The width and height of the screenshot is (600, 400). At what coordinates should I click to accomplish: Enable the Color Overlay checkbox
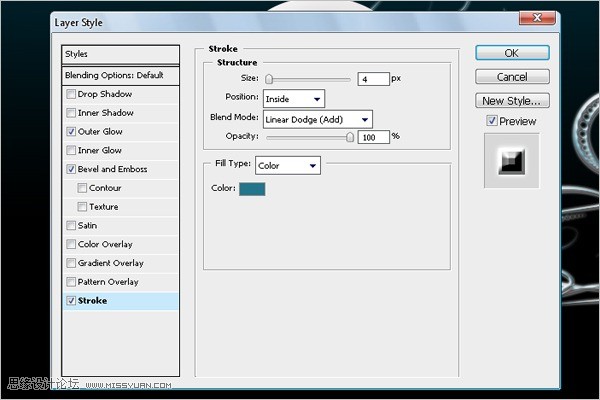point(71,244)
